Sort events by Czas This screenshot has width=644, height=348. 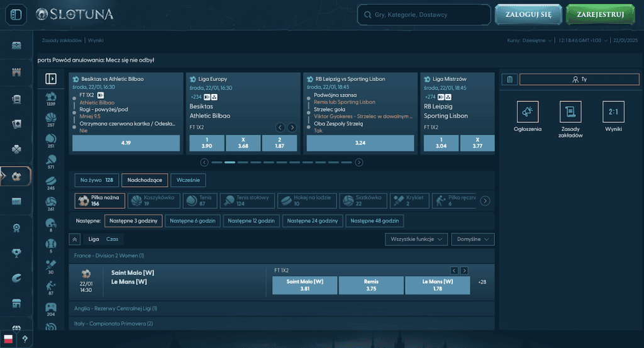pos(112,239)
